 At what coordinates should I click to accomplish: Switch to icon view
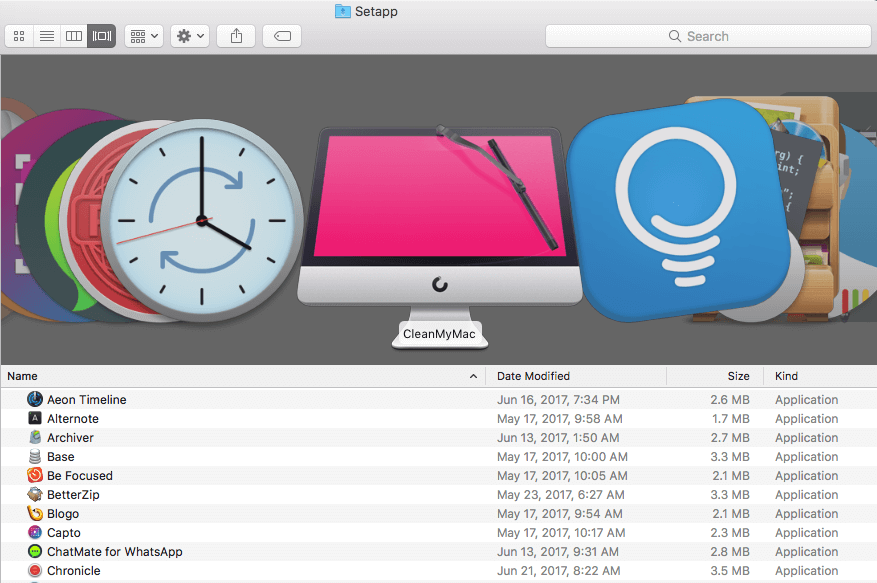(19, 36)
